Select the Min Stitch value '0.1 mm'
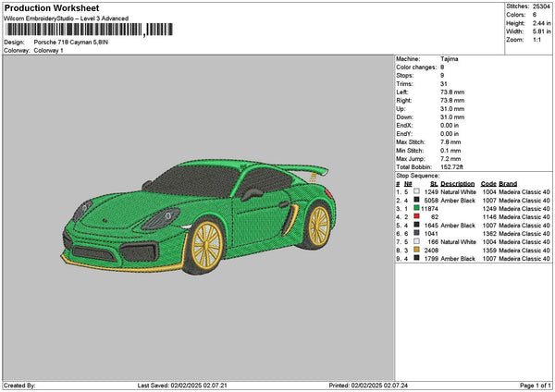The height and width of the screenshot is (392, 555). (x=450, y=151)
